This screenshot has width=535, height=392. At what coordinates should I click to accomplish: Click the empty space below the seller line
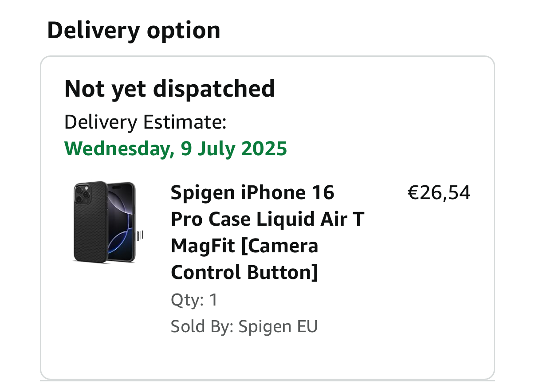point(266,355)
